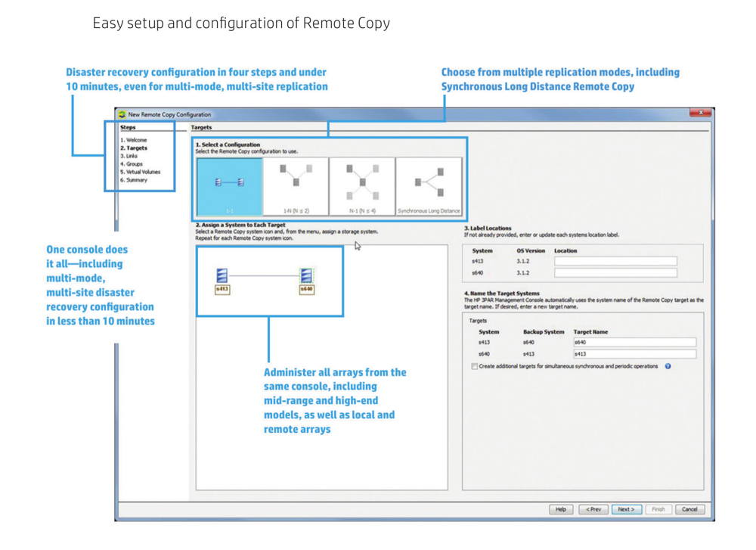Open the Groups step
The width and height of the screenshot is (756, 550).
pos(133,164)
